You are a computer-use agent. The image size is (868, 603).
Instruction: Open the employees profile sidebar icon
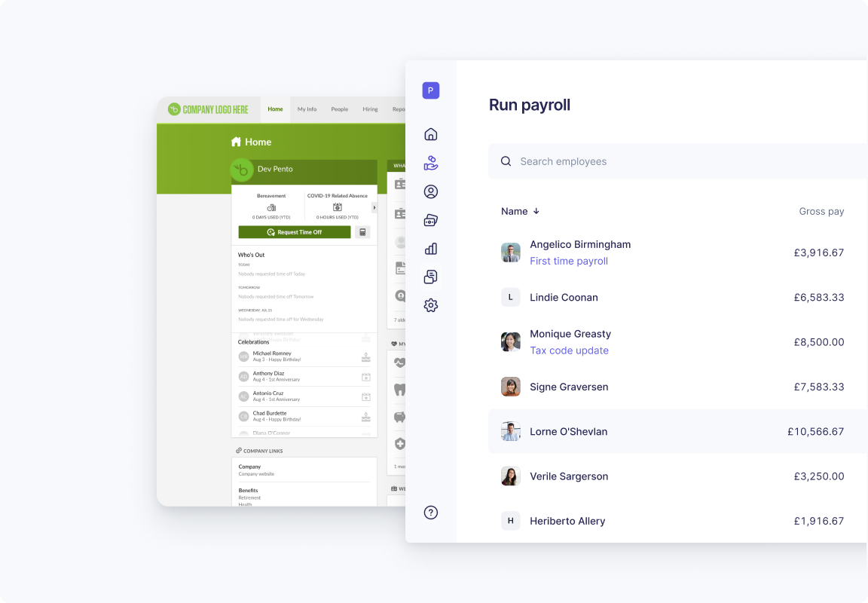point(431,191)
